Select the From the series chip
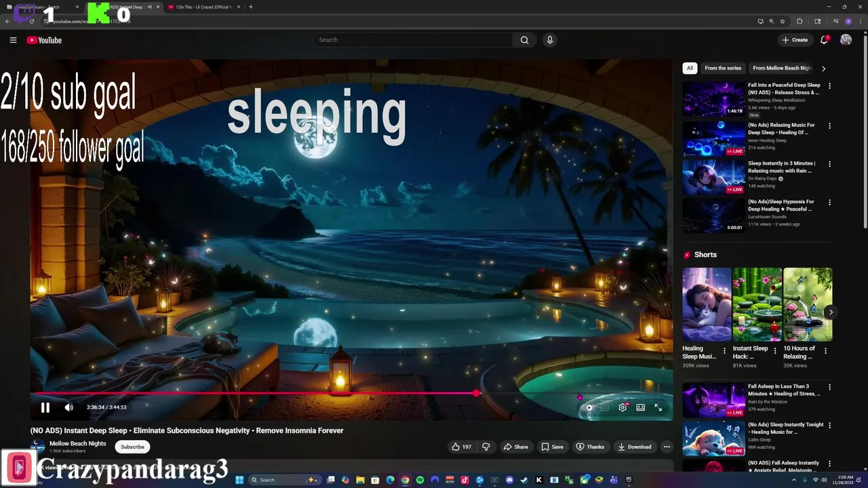 (x=723, y=68)
